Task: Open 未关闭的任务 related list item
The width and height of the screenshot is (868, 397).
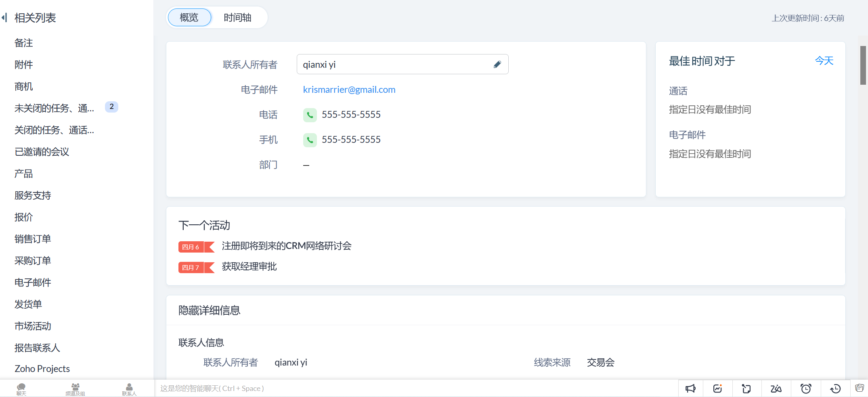Action: click(x=54, y=108)
